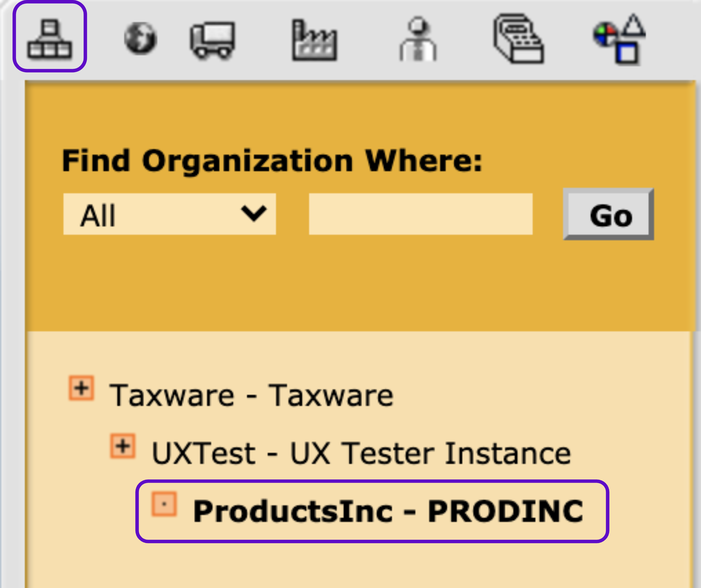Click the dropdown chevron arrow beside All
The height and width of the screenshot is (588, 701).
pos(254,214)
